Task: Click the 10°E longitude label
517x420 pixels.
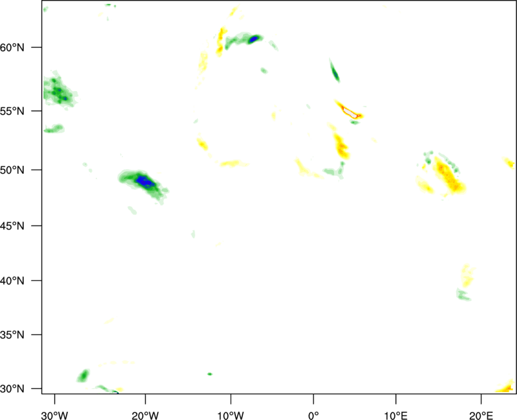Action: [x=396, y=415]
